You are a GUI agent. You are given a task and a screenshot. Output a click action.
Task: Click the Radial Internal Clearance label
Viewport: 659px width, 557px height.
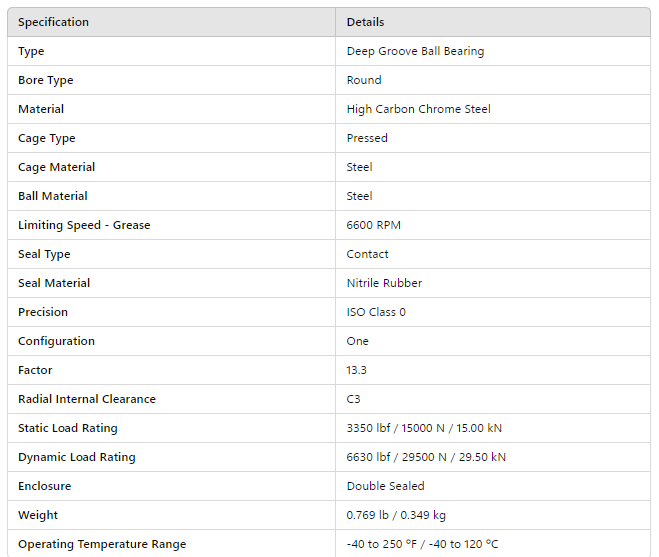coord(87,399)
